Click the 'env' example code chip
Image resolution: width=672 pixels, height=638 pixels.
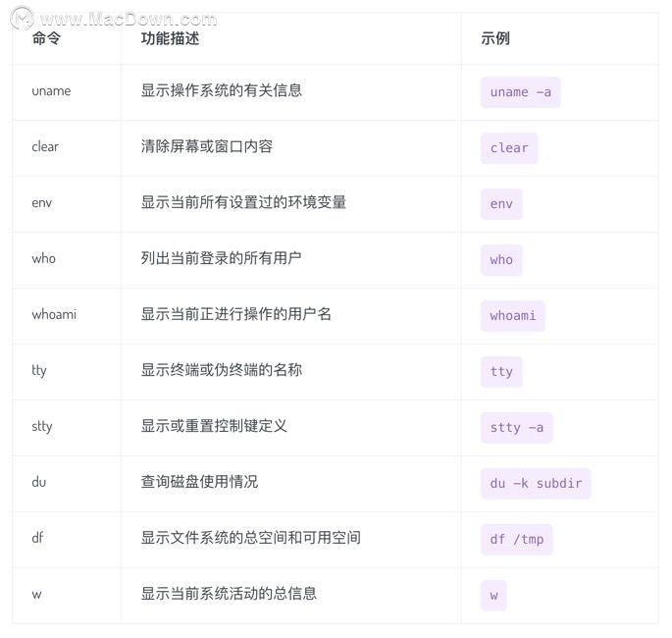(501, 204)
